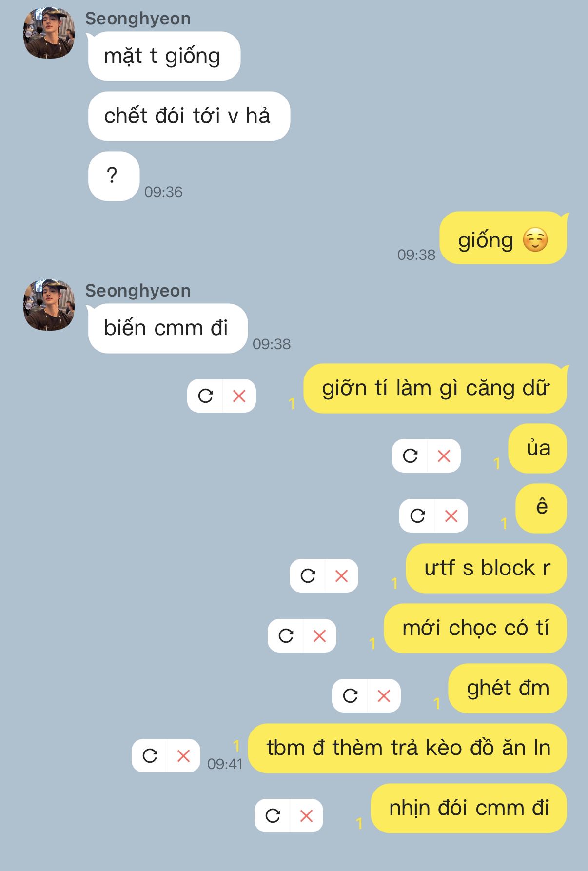The height and width of the screenshot is (871, 588).
Task: Cancel failed 'mới chọc có tí' message
Action: click(x=319, y=635)
